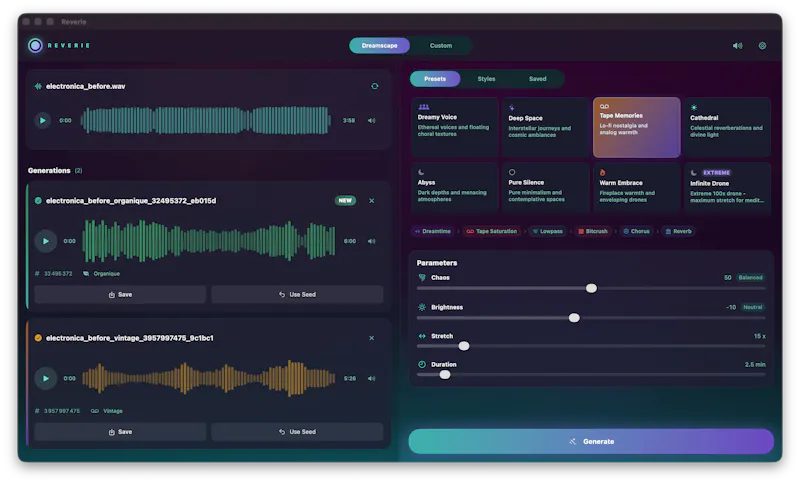Mute the vintage generation volume
The height and width of the screenshot is (484, 800).
tap(371, 378)
